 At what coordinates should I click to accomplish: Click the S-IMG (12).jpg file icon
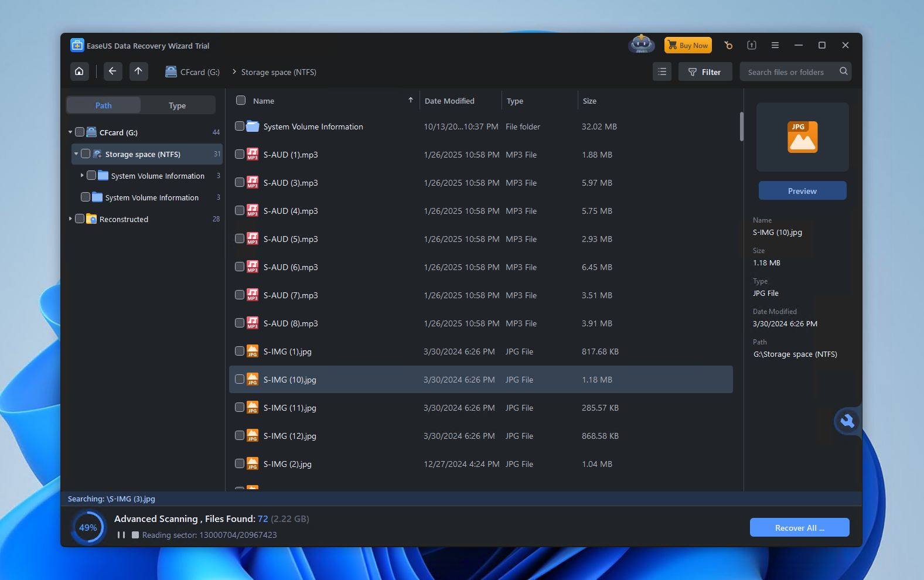click(253, 436)
